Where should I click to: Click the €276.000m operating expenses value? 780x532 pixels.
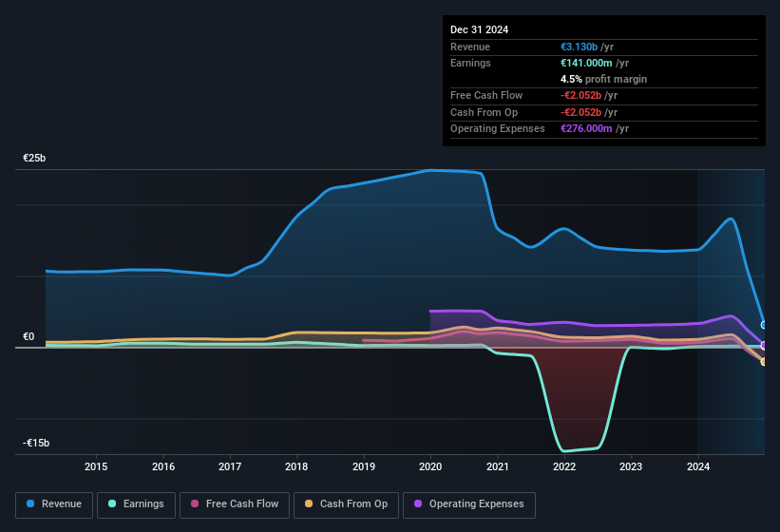click(586, 128)
